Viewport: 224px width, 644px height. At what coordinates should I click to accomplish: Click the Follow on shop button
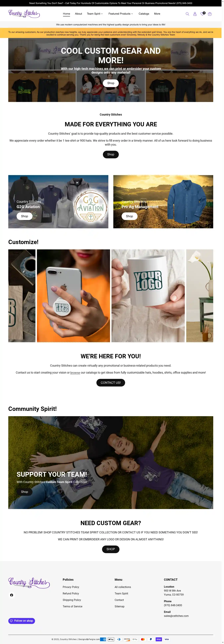(22, 621)
